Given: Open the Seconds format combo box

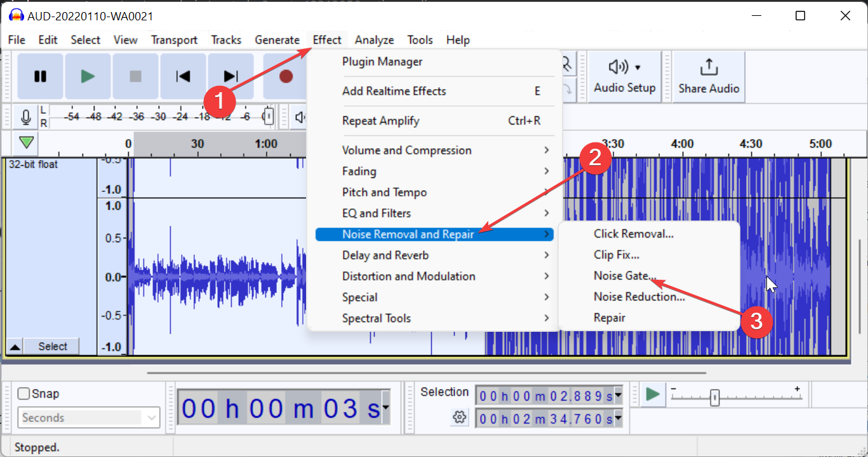Looking at the screenshot, I should pos(88,418).
